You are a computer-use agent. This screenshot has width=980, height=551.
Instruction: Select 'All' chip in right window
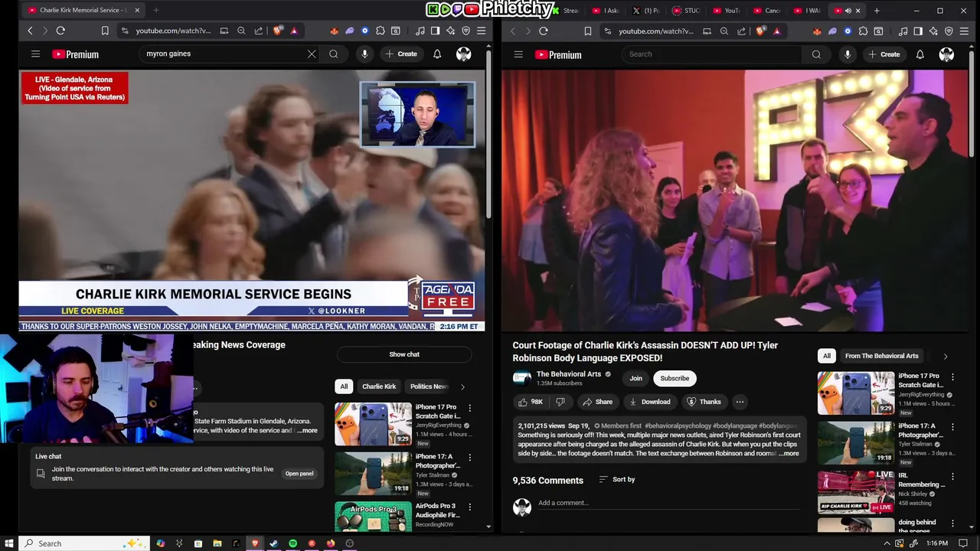pyautogui.click(x=826, y=356)
